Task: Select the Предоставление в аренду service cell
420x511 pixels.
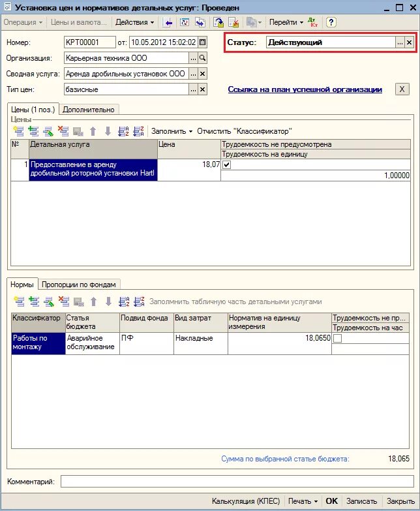Action: pos(93,170)
